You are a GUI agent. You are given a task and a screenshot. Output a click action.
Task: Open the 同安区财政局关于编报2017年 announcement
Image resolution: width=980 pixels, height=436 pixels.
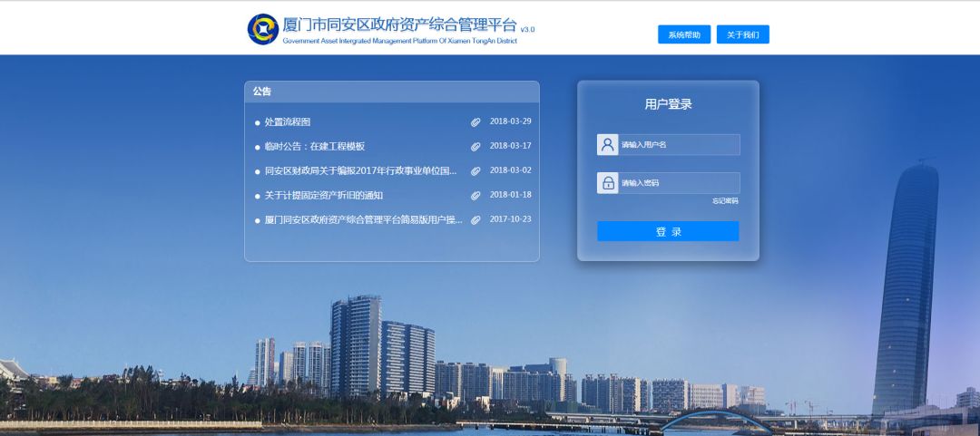[x=360, y=170]
